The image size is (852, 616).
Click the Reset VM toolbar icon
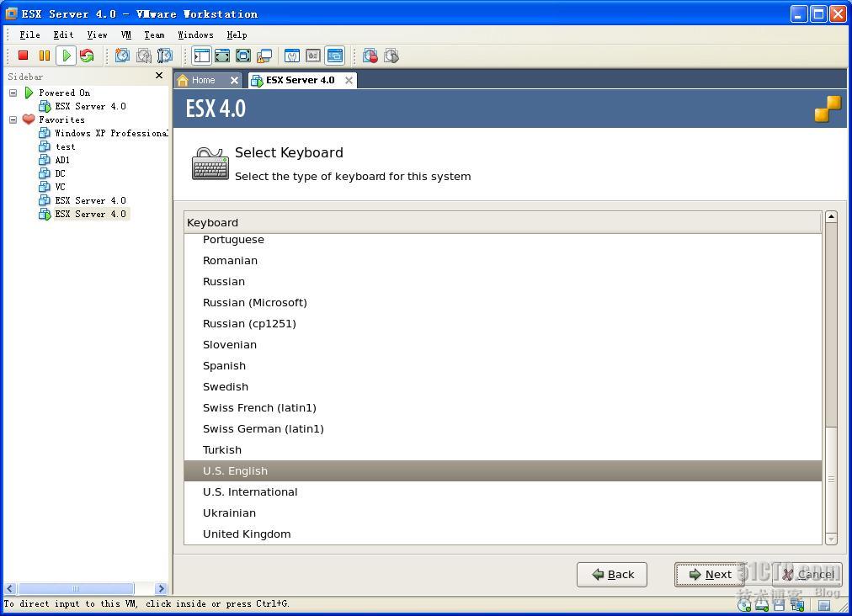point(87,56)
